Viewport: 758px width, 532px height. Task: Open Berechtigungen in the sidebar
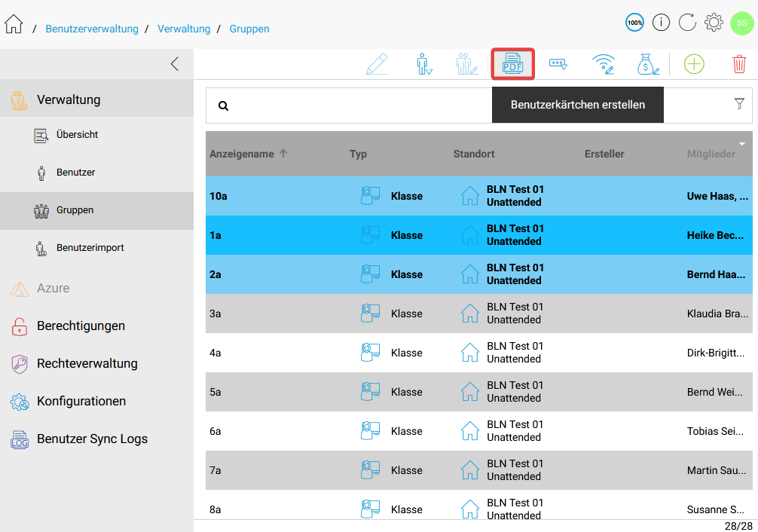pos(96,326)
